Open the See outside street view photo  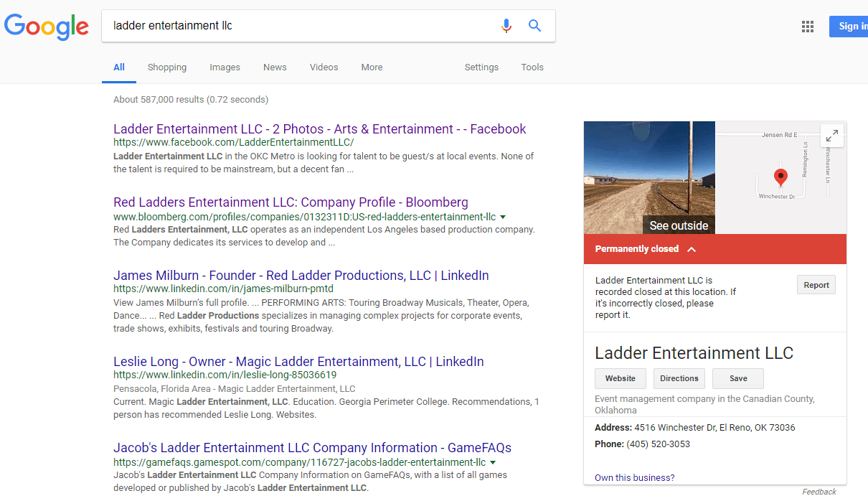tap(649, 177)
